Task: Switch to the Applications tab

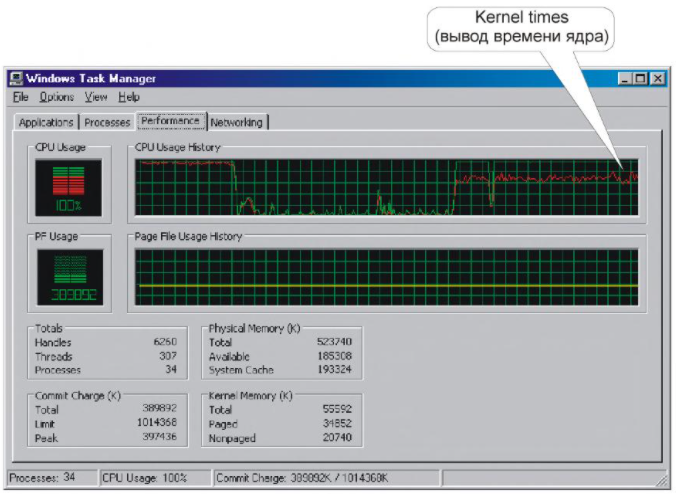Action: (46, 122)
